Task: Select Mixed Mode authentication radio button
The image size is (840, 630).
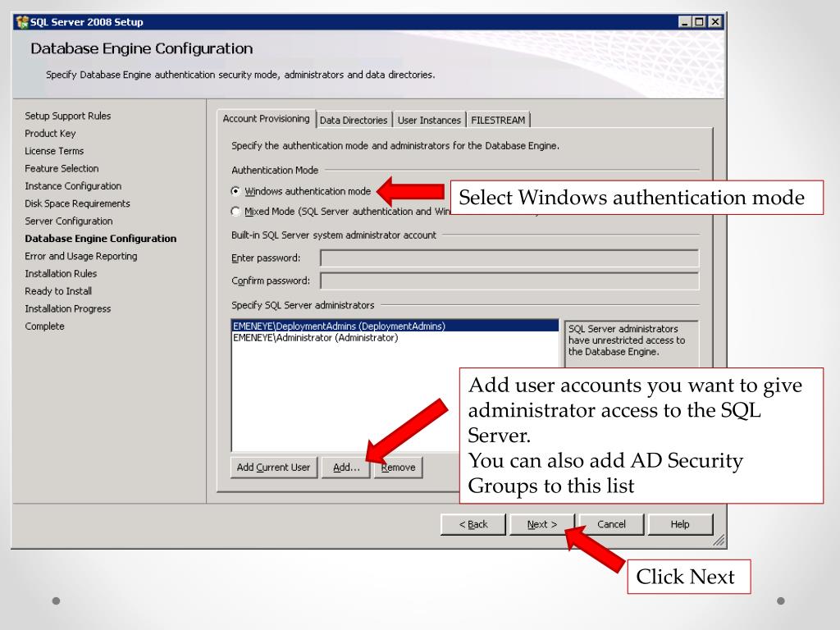Action: click(235, 212)
